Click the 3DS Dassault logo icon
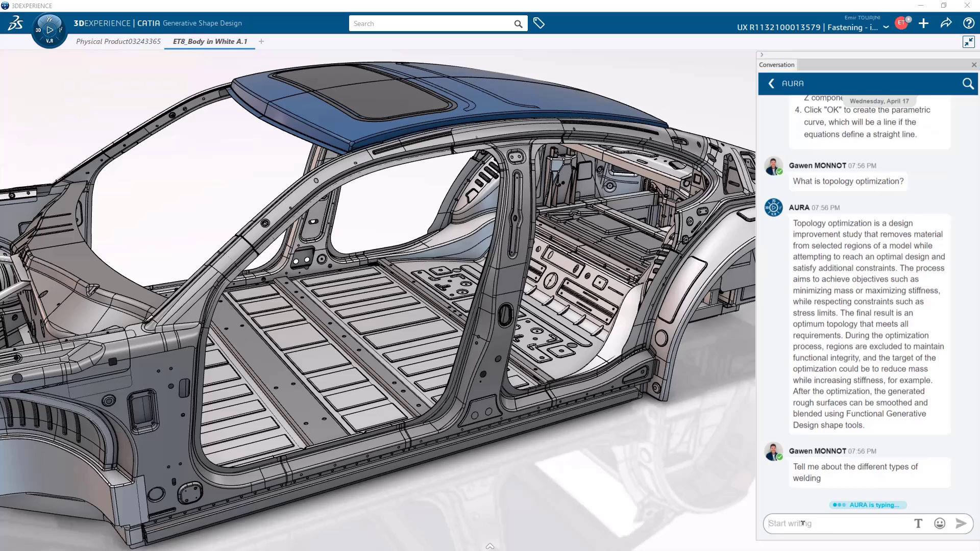Screen dimensions: 980x551 click(15, 23)
